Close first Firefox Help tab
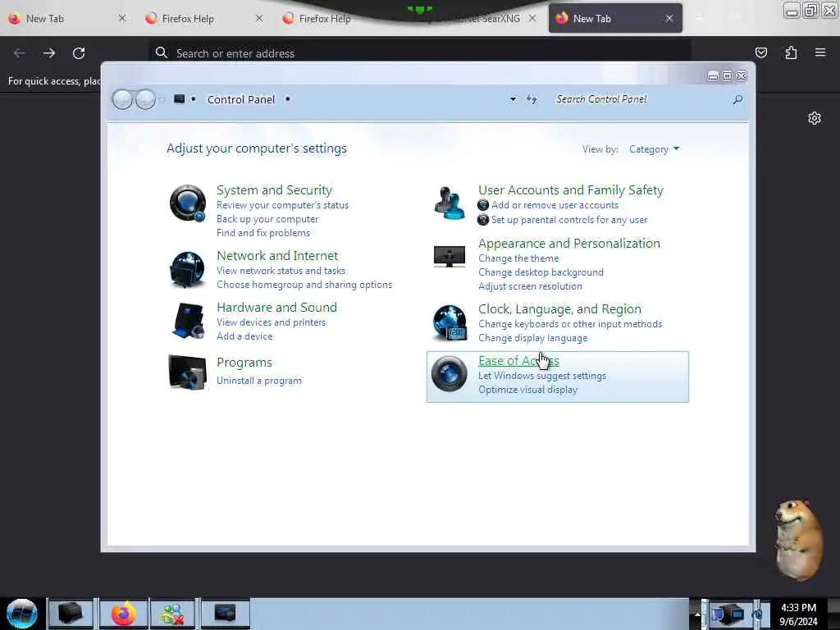The image size is (840, 630). (259, 18)
